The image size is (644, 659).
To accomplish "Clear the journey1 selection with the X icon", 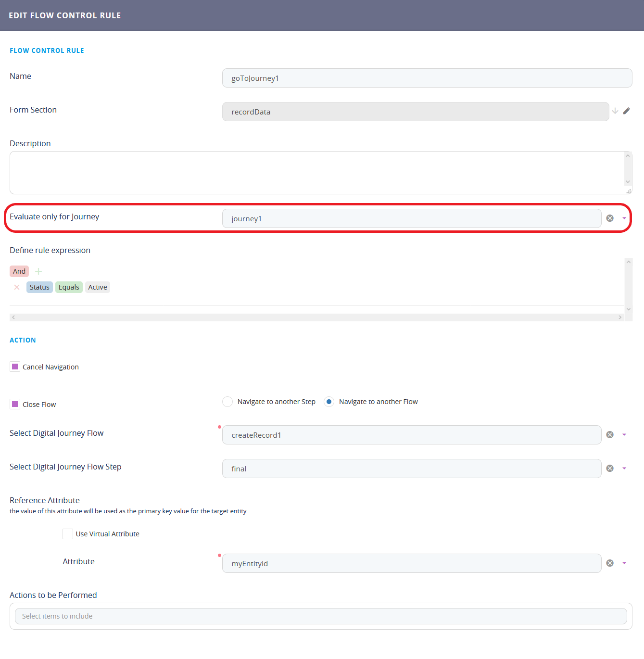I will pyautogui.click(x=610, y=218).
